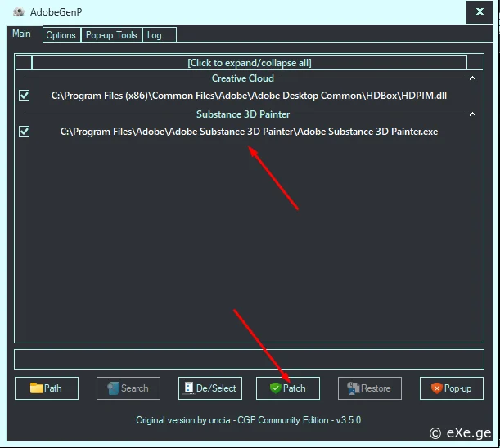The image size is (500, 448).
Task: Click the AdobeGenP title bar app icon
Action: [x=19, y=11]
